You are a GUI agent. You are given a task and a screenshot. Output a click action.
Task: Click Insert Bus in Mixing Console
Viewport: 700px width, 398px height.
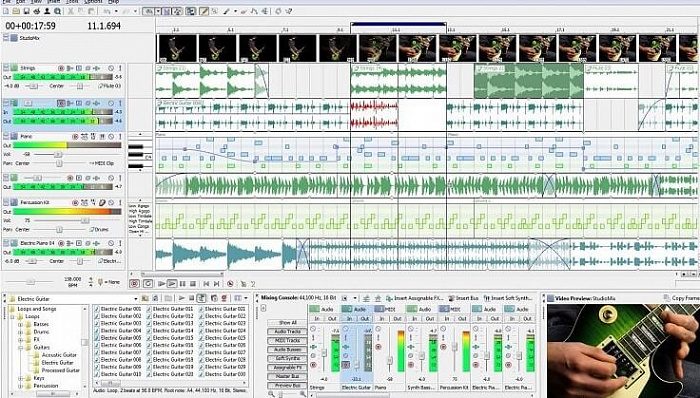coord(463,298)
